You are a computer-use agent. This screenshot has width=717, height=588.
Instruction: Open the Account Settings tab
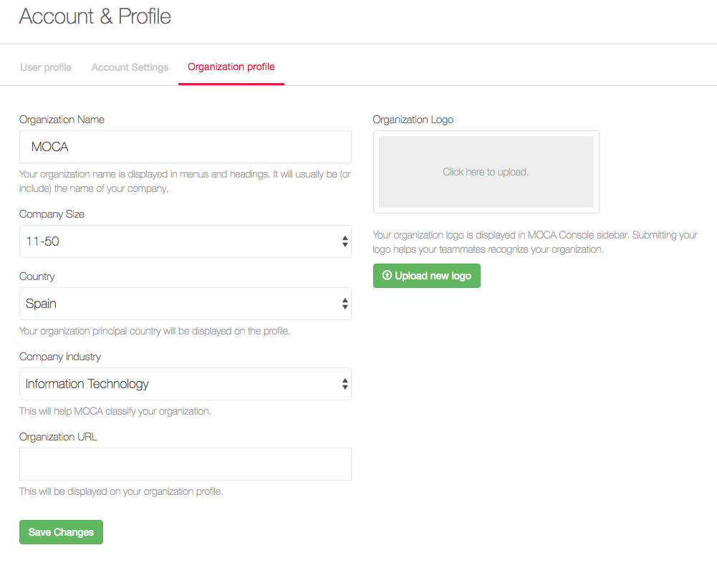point(130,67)
